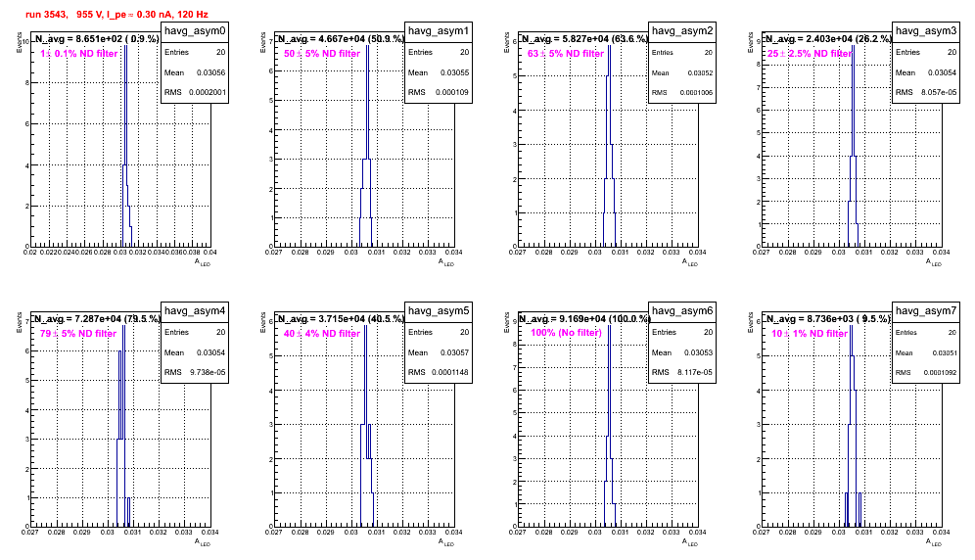Select the havg_asym0 stats box title
The width and height of the screenshot is (975, 560).
pos(195,30)
